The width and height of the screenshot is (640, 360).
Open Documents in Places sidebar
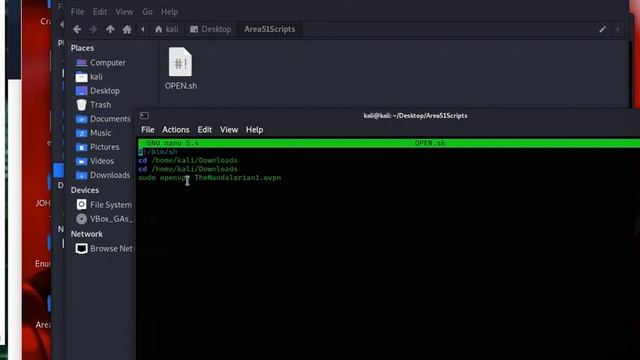103,119
